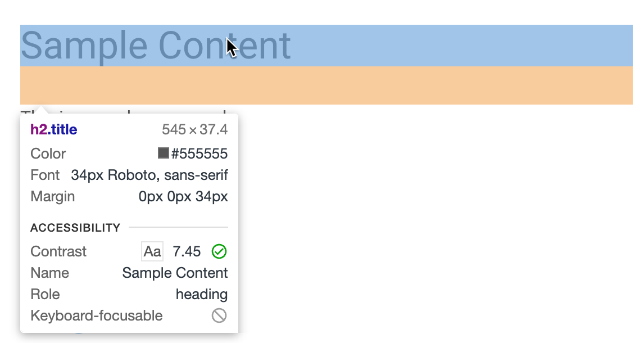Click the green contrast pass checkmark icon
Viewport: 644px width, 343px height.
tap(219, 251)
